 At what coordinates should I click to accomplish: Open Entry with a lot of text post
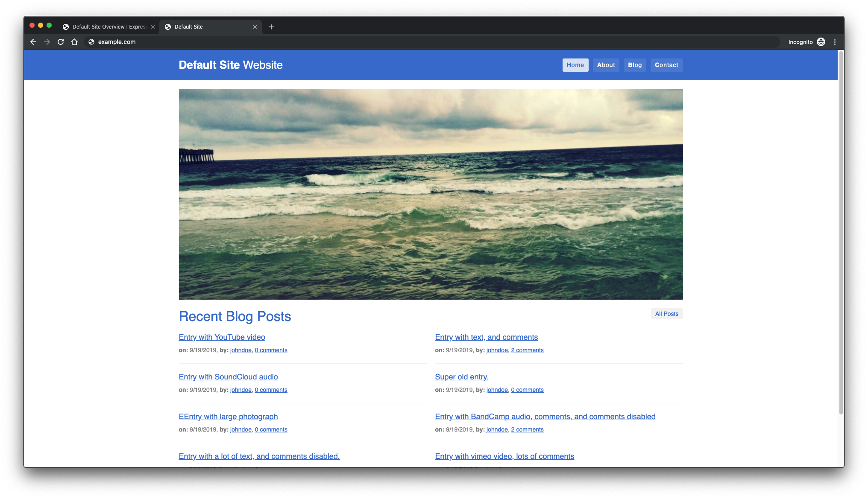coord(259,456)
